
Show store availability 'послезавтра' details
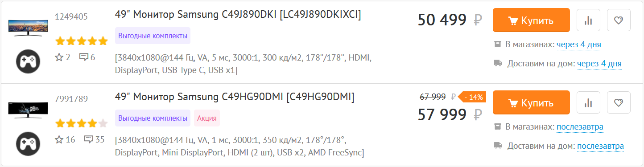click(x=580, y=127)
